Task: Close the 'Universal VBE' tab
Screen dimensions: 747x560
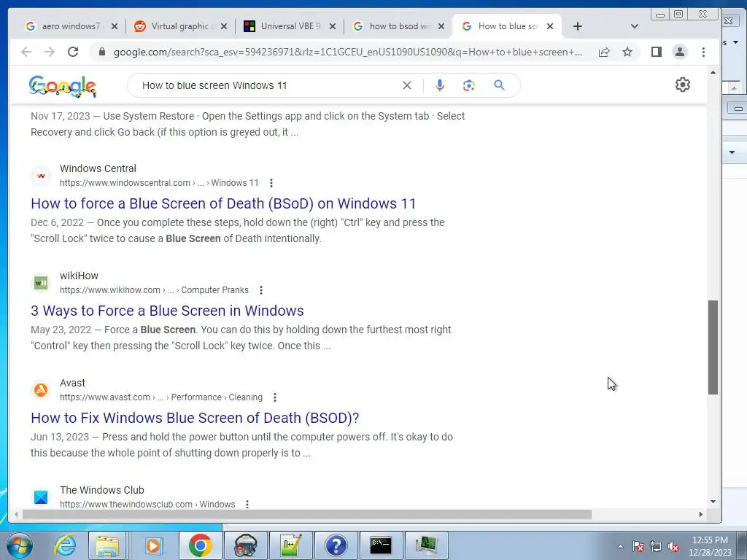Action: pos(333,26)
